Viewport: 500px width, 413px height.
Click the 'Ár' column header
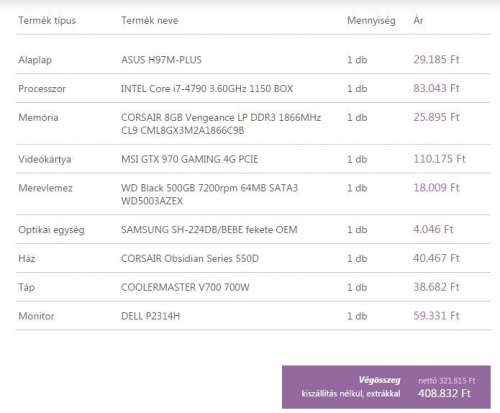click(x=418, y=20)
